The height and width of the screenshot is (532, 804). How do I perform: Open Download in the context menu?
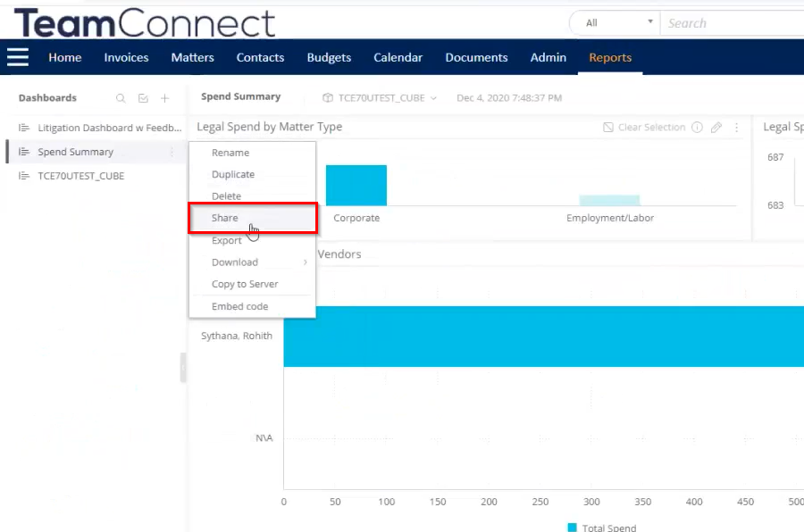point(252,262)
